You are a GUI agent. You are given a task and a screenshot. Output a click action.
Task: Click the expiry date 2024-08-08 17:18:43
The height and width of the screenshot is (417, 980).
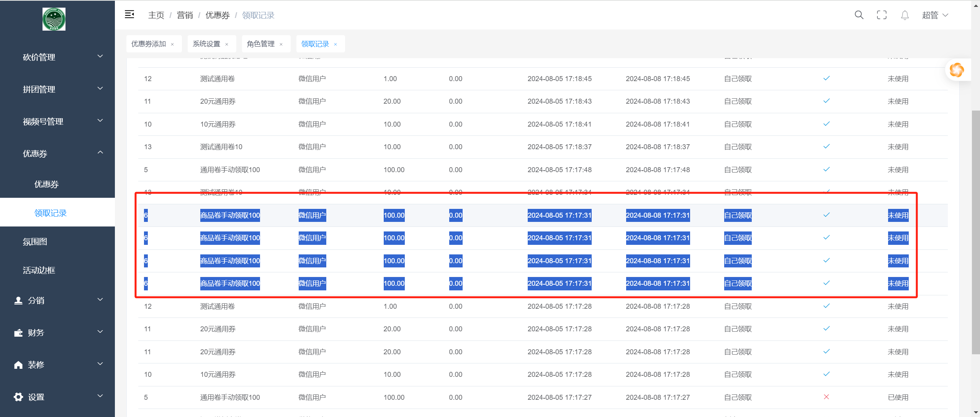[x=658, y=101]
